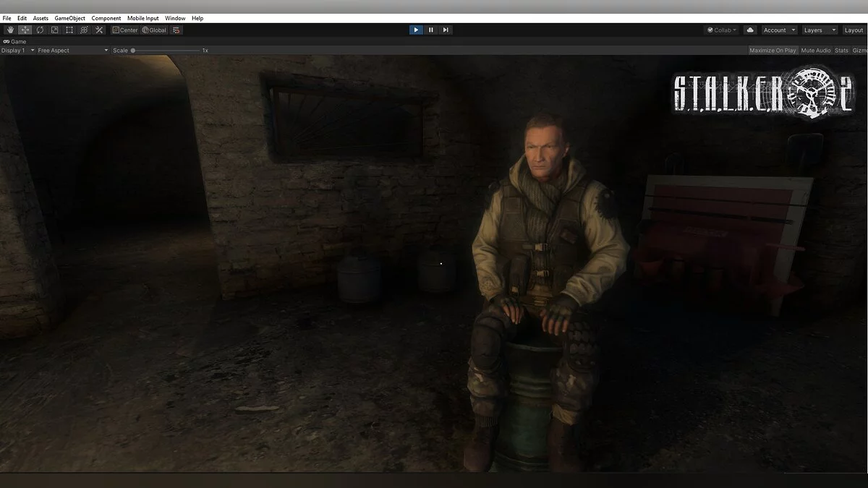Toggle pivot mode Center button
The image size is (868, 488).
coord(125,30)
